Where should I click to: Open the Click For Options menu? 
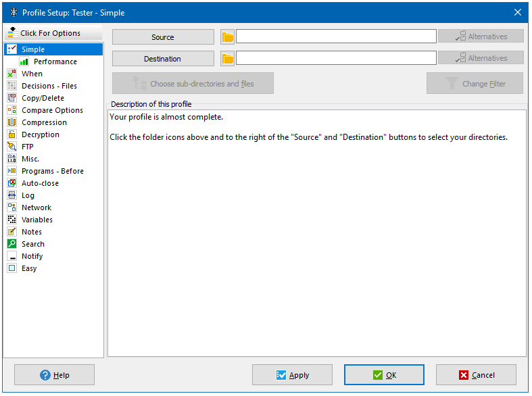point(53,33)
